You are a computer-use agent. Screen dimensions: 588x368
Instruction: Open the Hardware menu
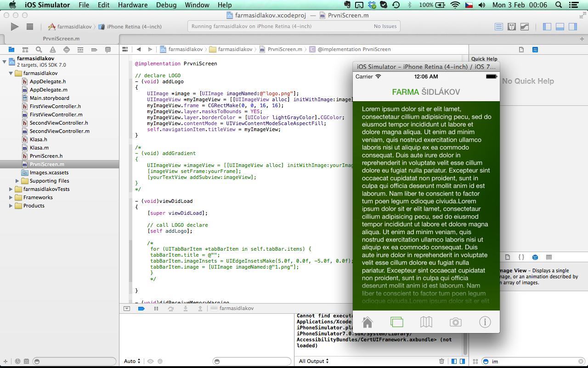[x=132, y=5]
